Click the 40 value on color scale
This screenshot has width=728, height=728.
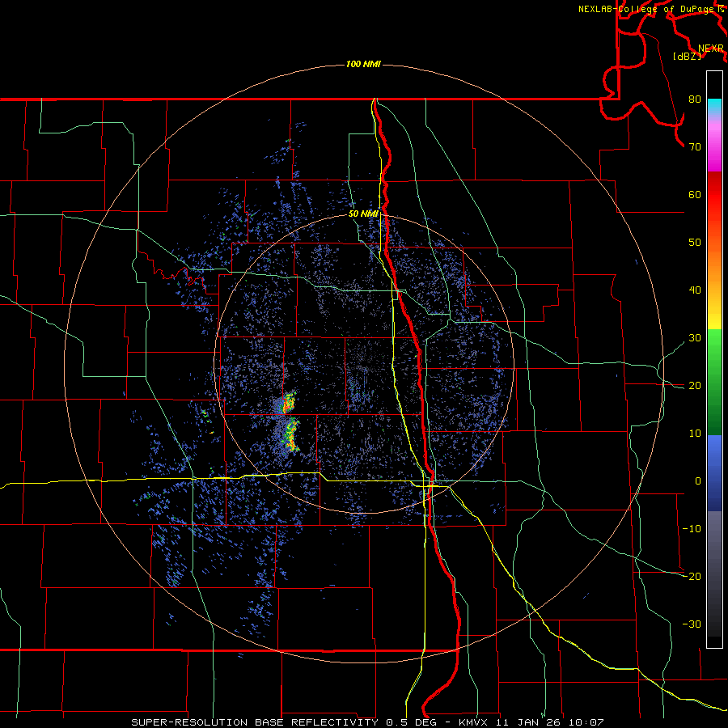[x=695, y=290]
